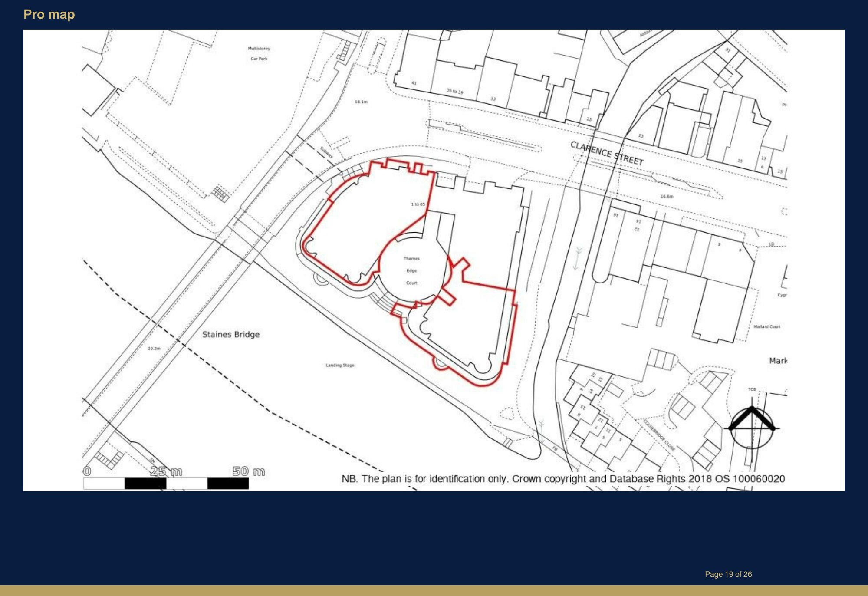
Task: Click the 20.2m spot height on bridge
Action: [x=154, y=348]
